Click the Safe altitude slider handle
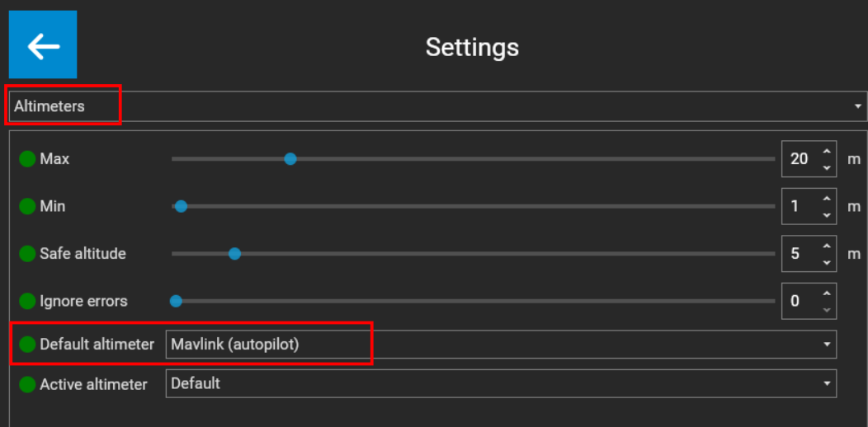The width and height of the screenshot is (868, 427). pos(234,254)
